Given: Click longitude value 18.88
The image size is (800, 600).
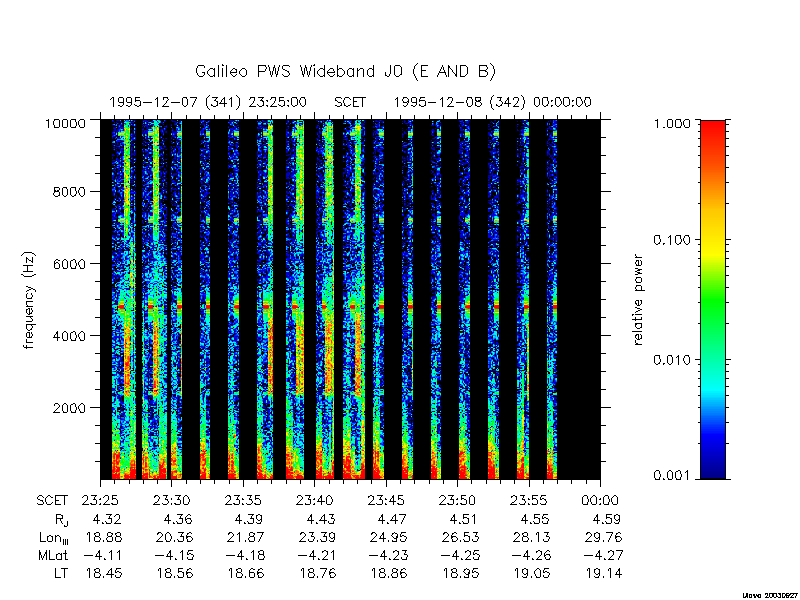Looking at the screenshot, I should (x=104, y=537).
